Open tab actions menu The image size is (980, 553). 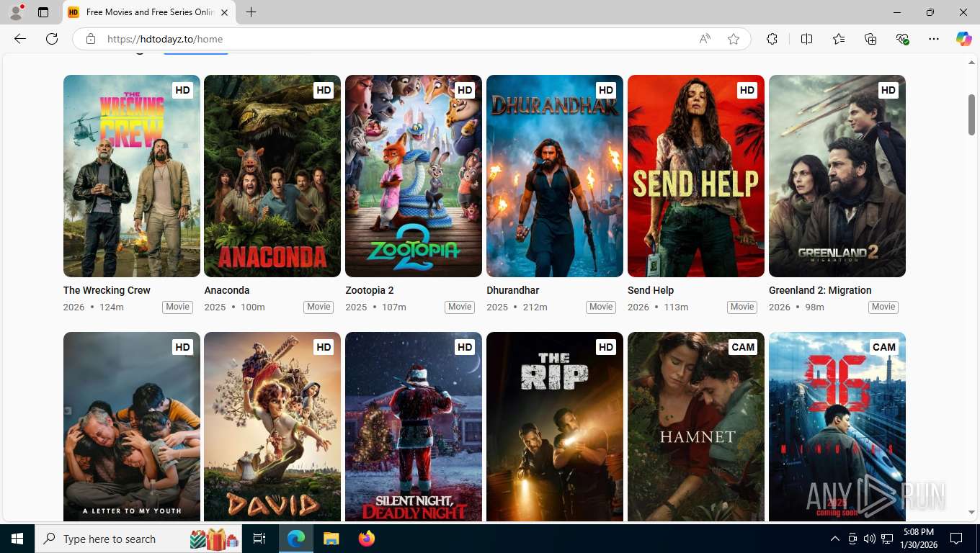coord(43,12)
